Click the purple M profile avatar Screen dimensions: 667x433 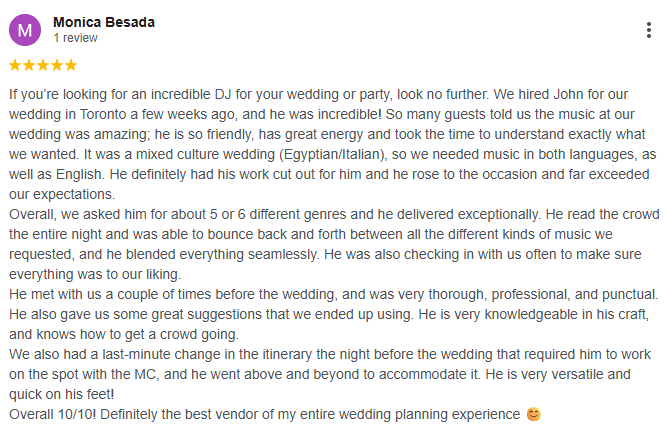coord(25,30)
